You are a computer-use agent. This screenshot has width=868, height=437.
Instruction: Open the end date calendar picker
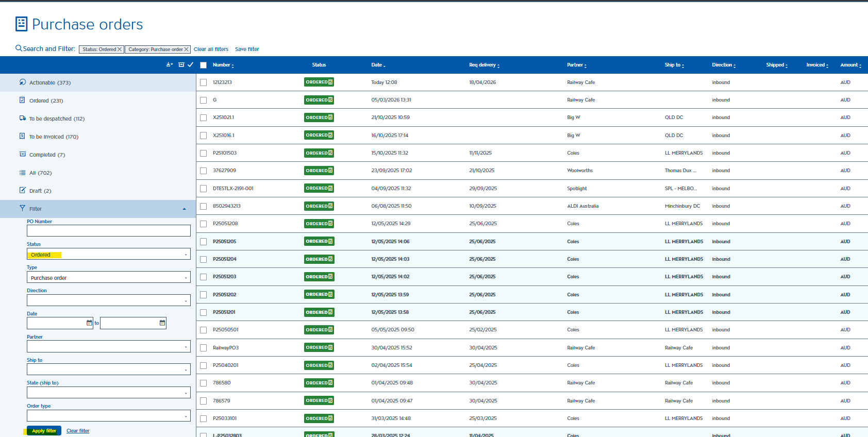[162, 323]
